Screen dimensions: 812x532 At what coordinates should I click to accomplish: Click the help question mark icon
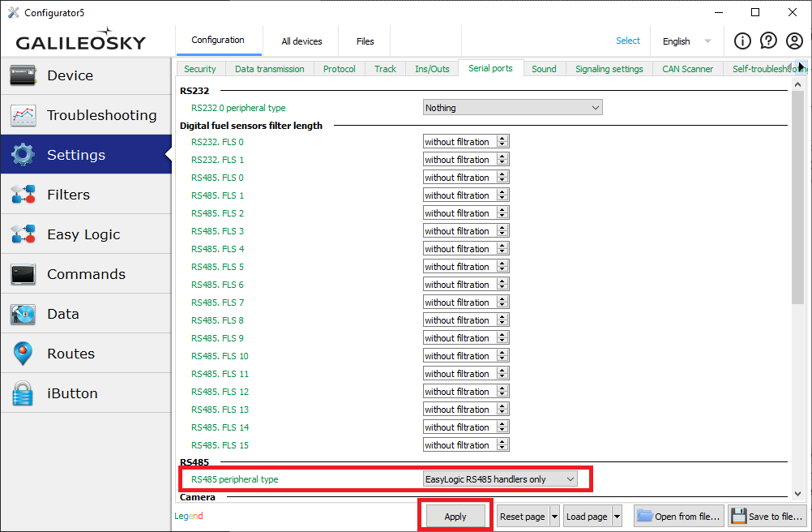tap(768, 41)
